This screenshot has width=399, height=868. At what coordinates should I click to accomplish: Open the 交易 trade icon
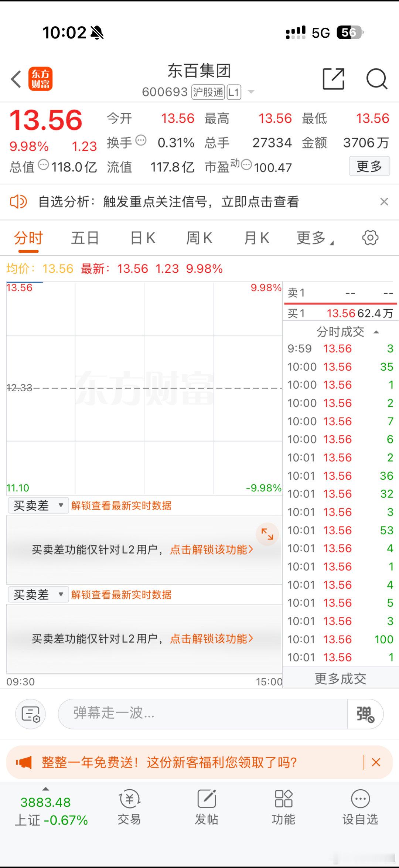129,807
